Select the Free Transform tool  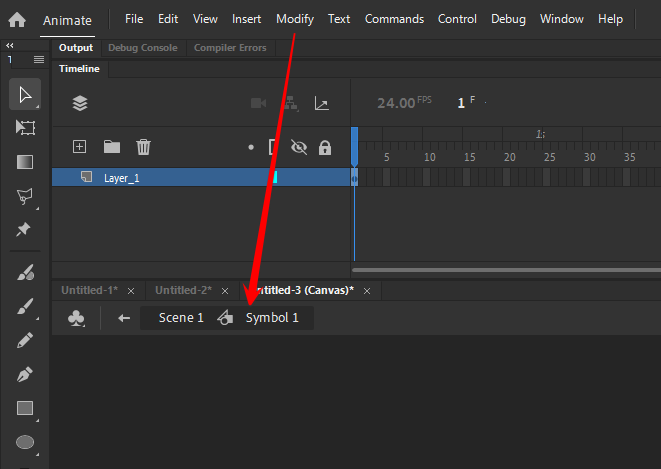[x=25, y=128]
